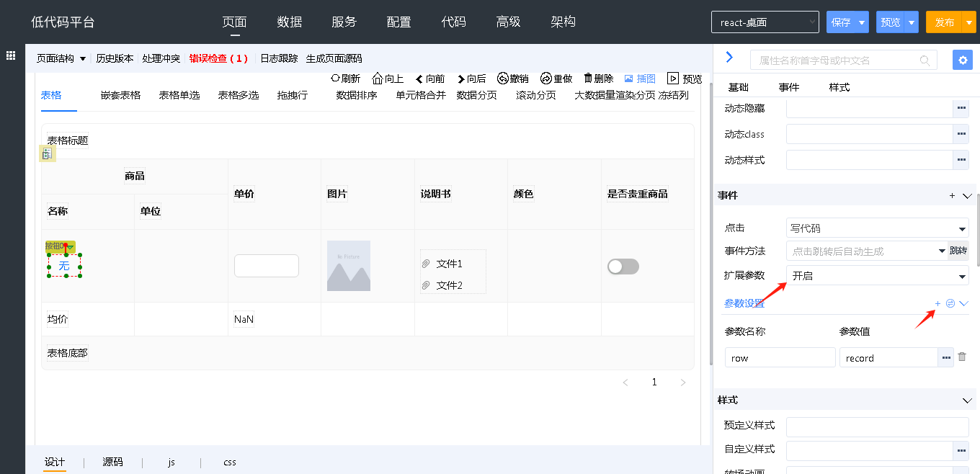980x474 pixels.
Task: Collapse property panel with the blue arrow
Action: click(x=729, y=57)
